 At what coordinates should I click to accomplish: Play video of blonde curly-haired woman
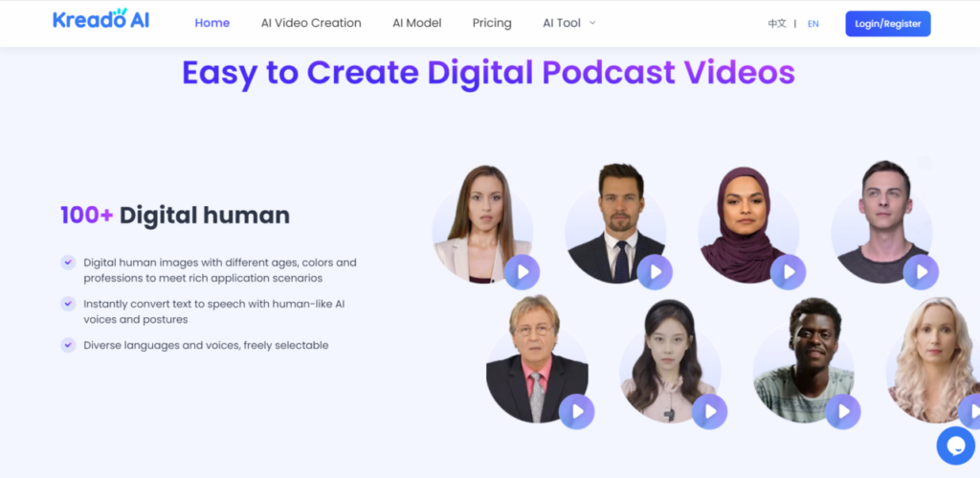coord(971,412)
